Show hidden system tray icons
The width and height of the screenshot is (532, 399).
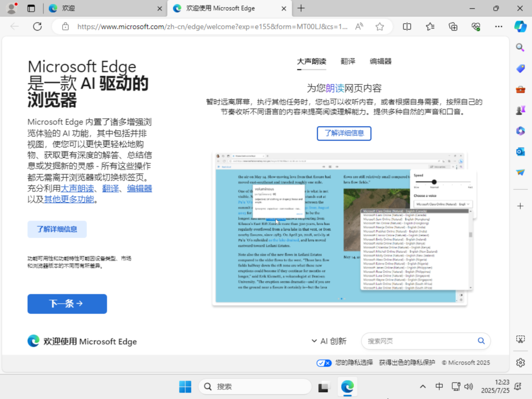(x=423, y=387)
